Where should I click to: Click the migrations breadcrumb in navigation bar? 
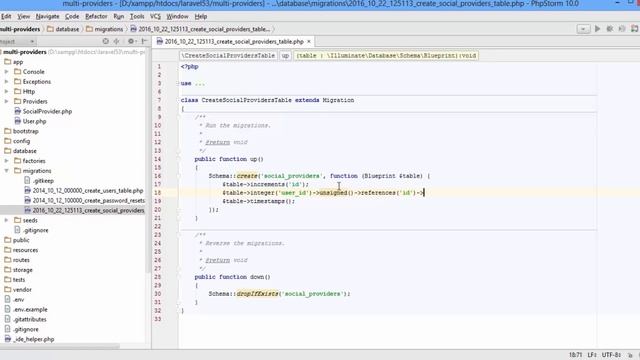click(x=104, y=29)
